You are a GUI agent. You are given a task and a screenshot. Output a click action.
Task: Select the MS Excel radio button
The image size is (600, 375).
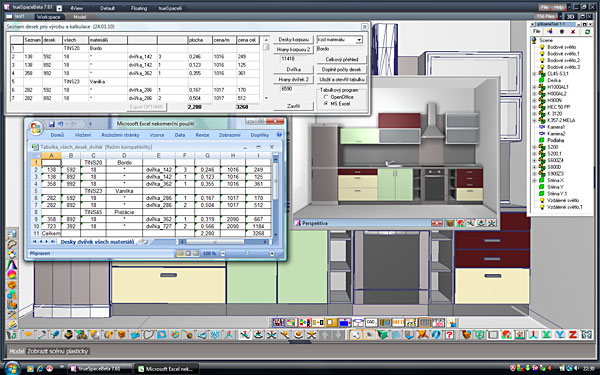[x=326, y=104]
